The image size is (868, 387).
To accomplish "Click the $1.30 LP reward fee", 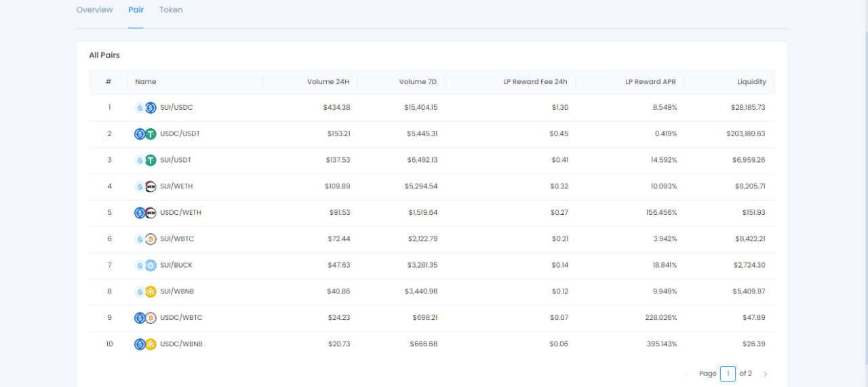I will [560, 107].
